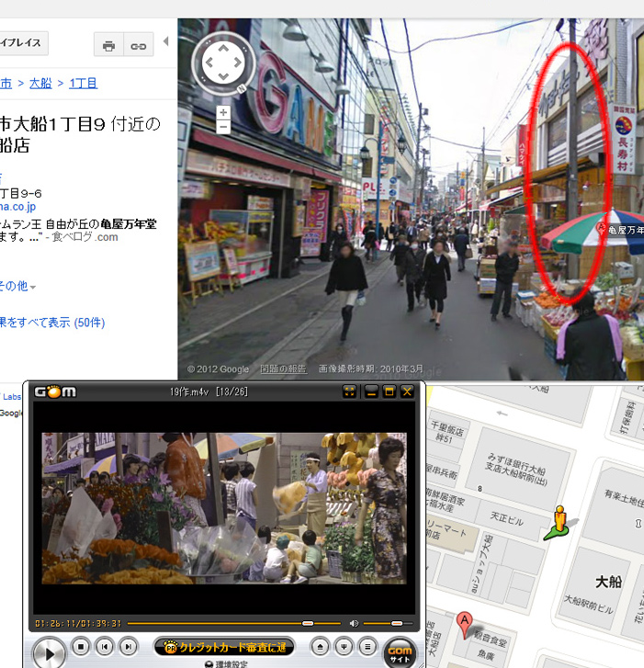Zoom out Street View with minus button

(x=223, y=127)
